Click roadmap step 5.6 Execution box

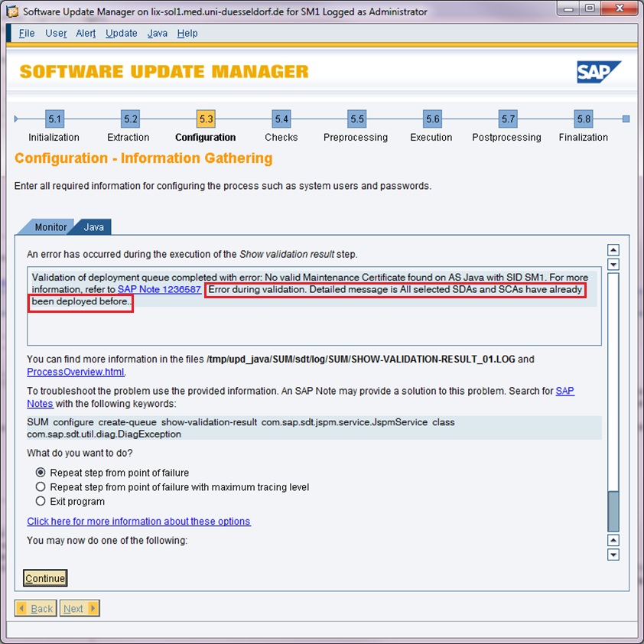click(432, 119)
